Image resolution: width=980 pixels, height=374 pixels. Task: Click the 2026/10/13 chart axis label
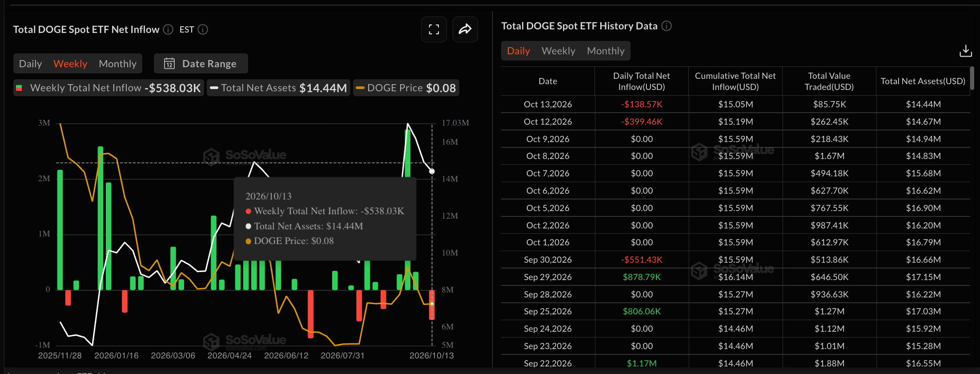click(431, 355)
